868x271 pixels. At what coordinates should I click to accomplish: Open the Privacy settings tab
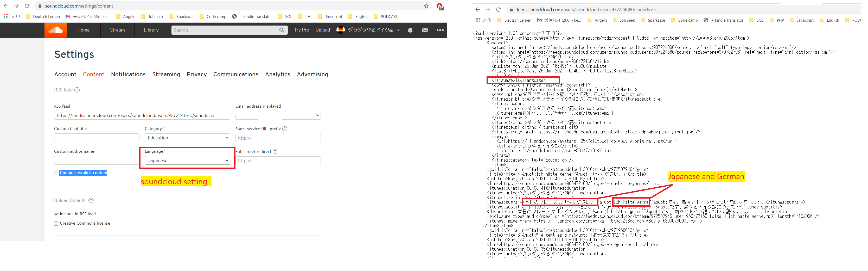[197, 74]
